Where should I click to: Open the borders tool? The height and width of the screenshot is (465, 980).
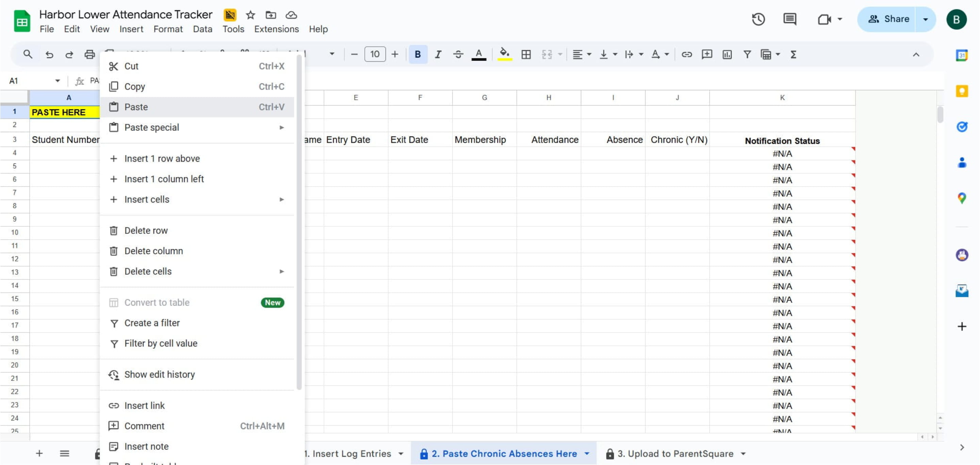526,54
